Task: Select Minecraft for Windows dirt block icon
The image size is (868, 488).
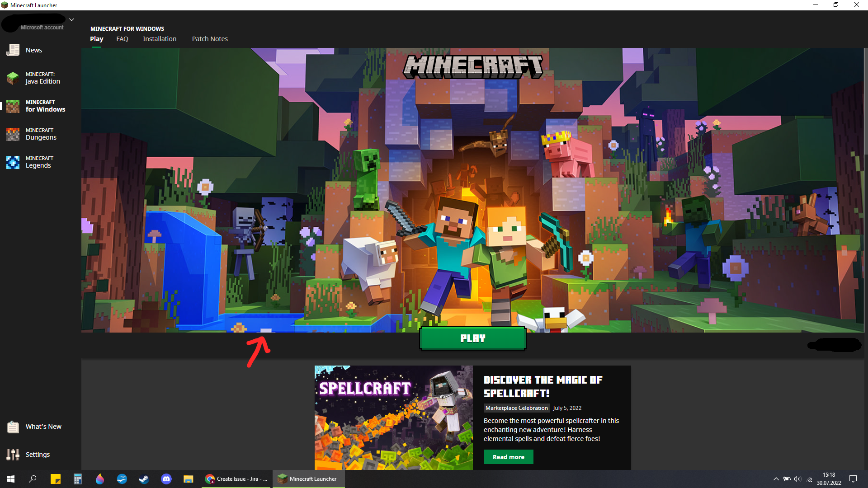Action: click(x=13, y=106)
